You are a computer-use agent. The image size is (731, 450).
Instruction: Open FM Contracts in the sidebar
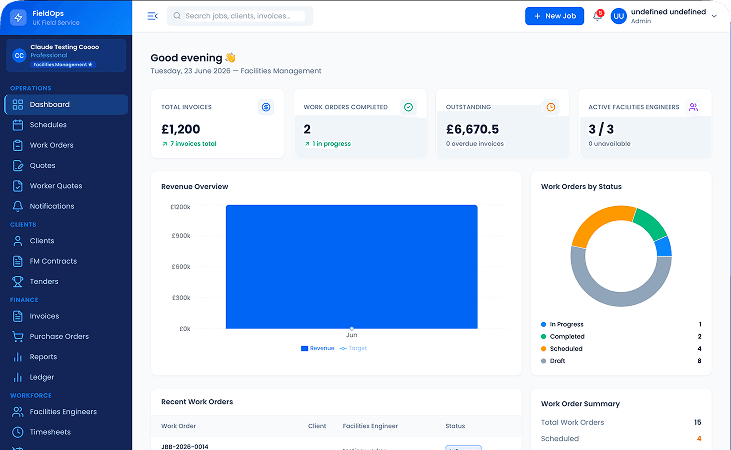pos(66,261)
